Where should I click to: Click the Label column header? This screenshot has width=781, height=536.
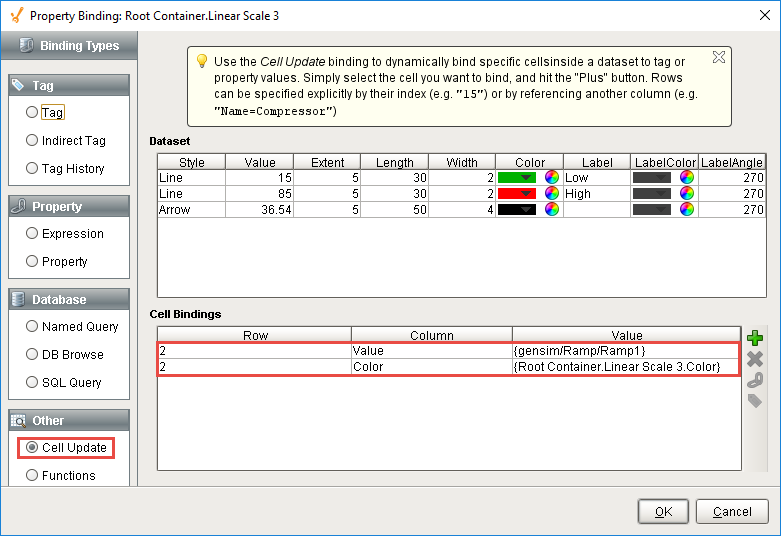tap(597, 162)
